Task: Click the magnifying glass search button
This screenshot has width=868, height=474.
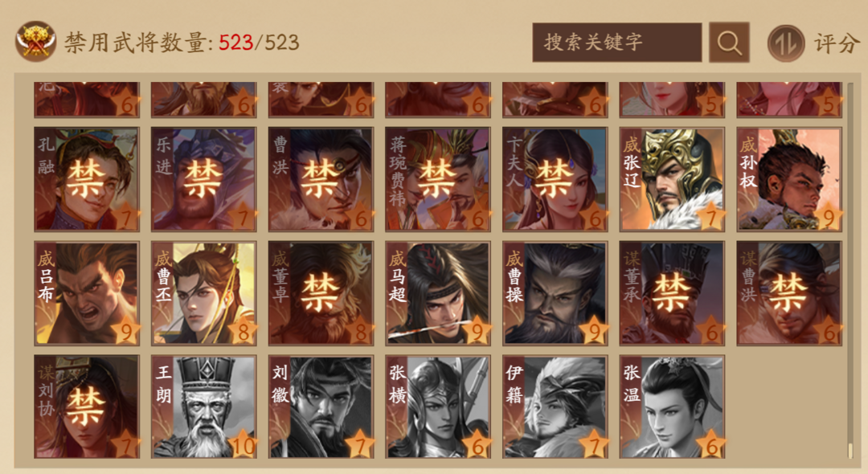Action: click(729, 43)
